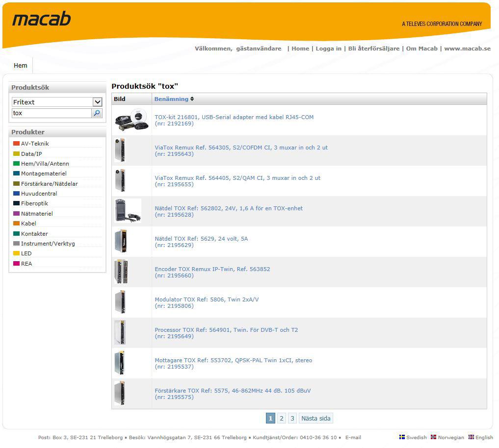Open TOX-kit 216801 USB-Serial adapter product

234,117
